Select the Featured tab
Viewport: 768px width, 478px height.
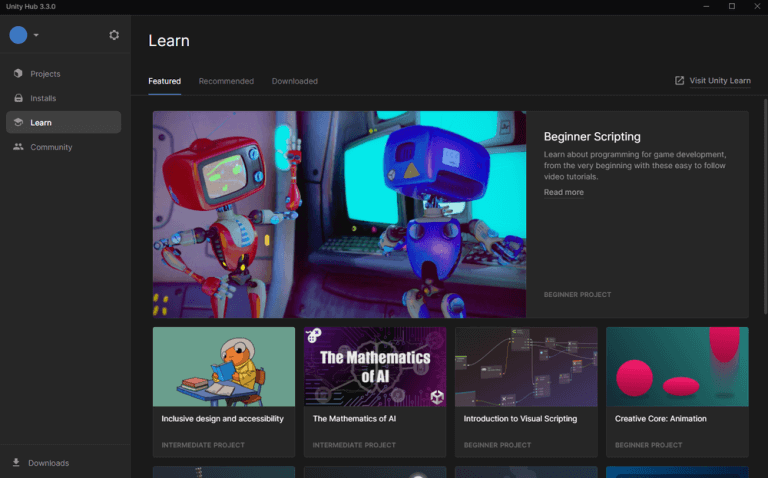pos(164,81)
